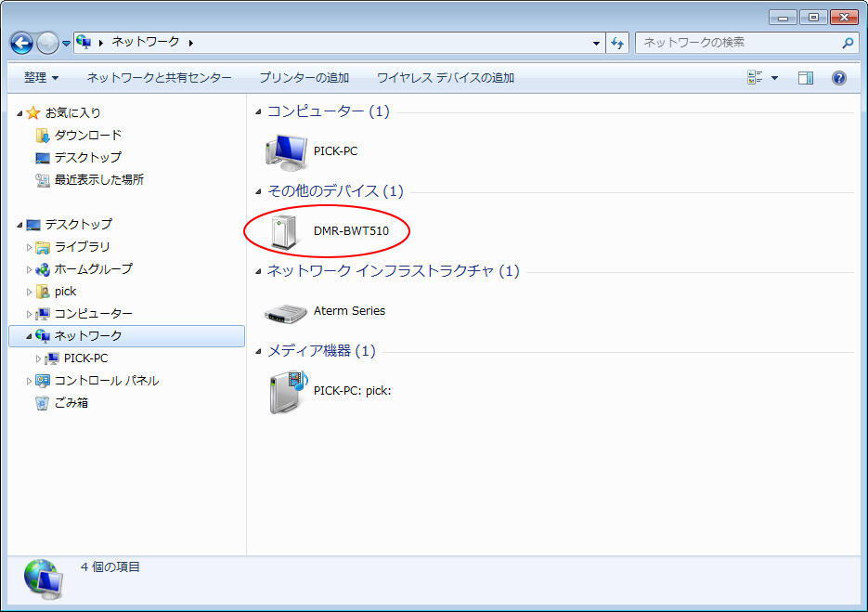
Task: Expand コントロール パネル tree node
Action: (30, 381)
